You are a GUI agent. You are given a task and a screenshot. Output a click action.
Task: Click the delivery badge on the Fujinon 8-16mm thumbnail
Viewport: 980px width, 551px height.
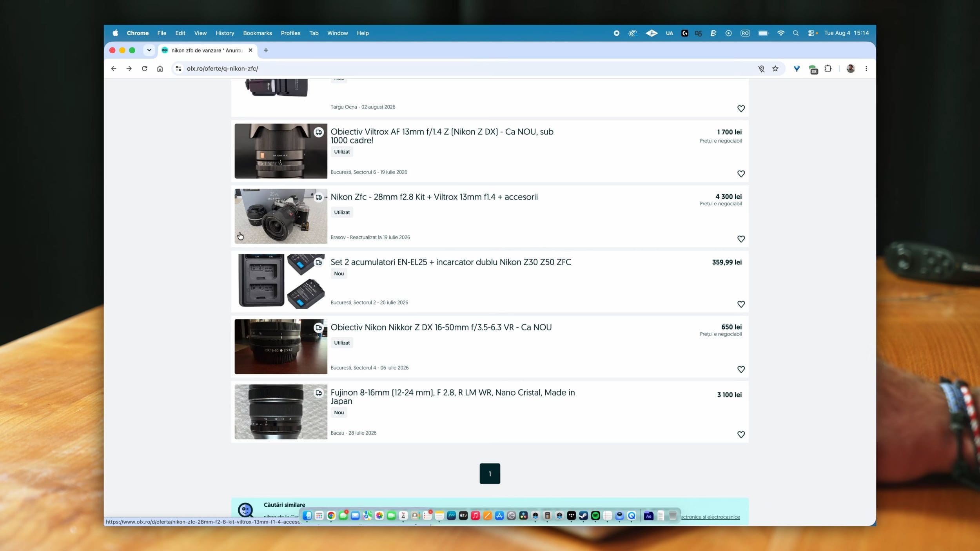(x=319, y=393)
